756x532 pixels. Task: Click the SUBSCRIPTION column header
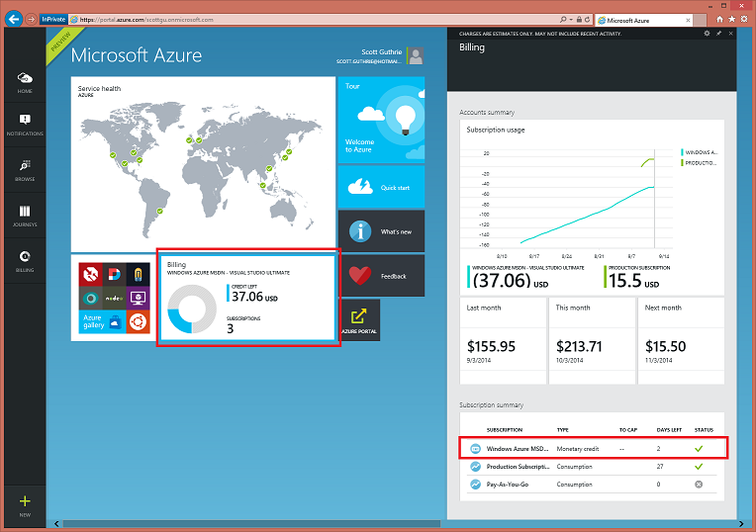[x=505, y=430]
